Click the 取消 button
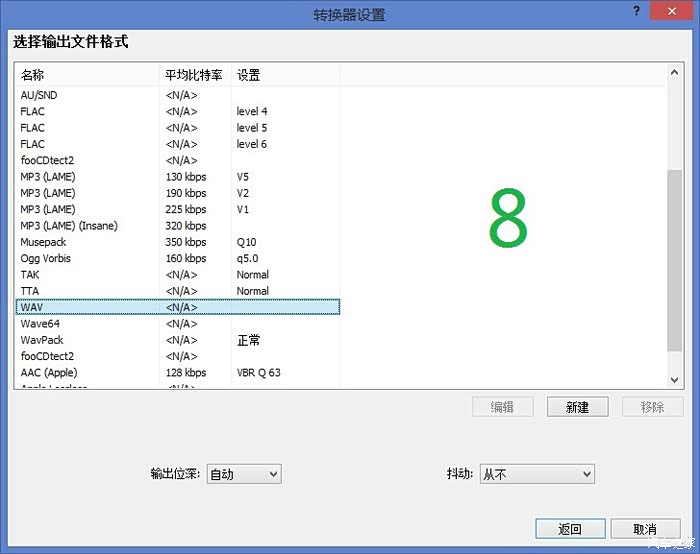The width and height of the screenshot is (700, 554). [646, 529]
